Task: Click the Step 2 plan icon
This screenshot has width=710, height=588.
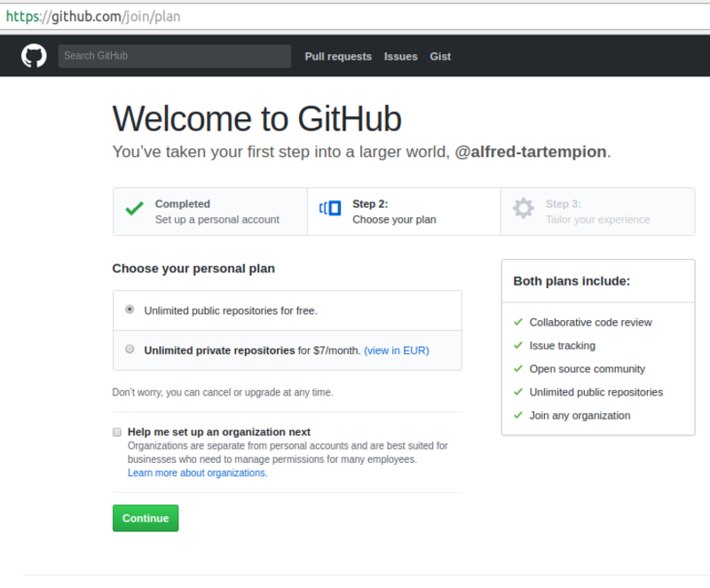Action: pos(330,208)
